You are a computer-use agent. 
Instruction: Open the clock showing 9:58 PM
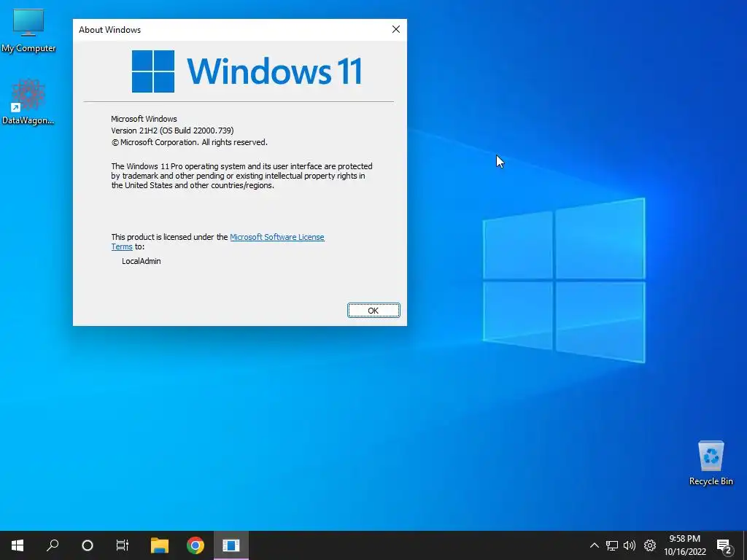[x=684, y=545]
